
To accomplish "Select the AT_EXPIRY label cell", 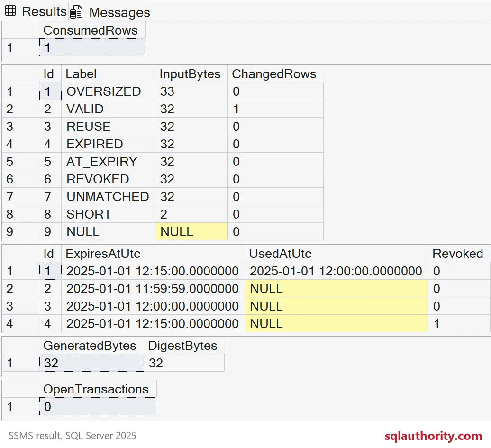I will (108, 162).
